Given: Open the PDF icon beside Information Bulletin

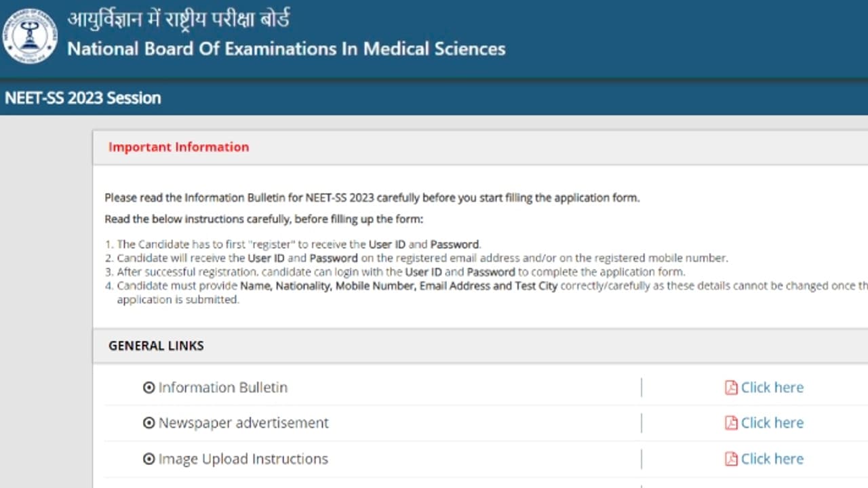Looking at the screenshot, I should (x=730, y=387).
